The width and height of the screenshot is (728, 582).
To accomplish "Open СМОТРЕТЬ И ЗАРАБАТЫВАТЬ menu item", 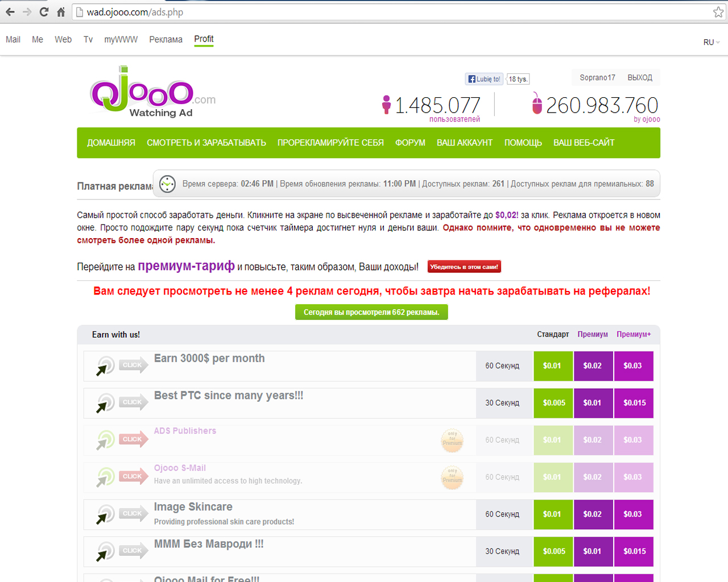I will [x=206, y=143].
